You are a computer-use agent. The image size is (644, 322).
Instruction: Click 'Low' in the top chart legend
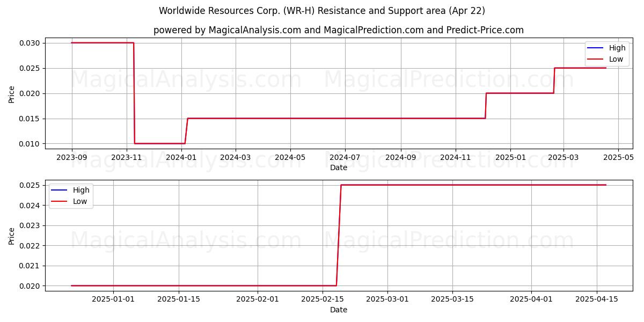[616, 60]
